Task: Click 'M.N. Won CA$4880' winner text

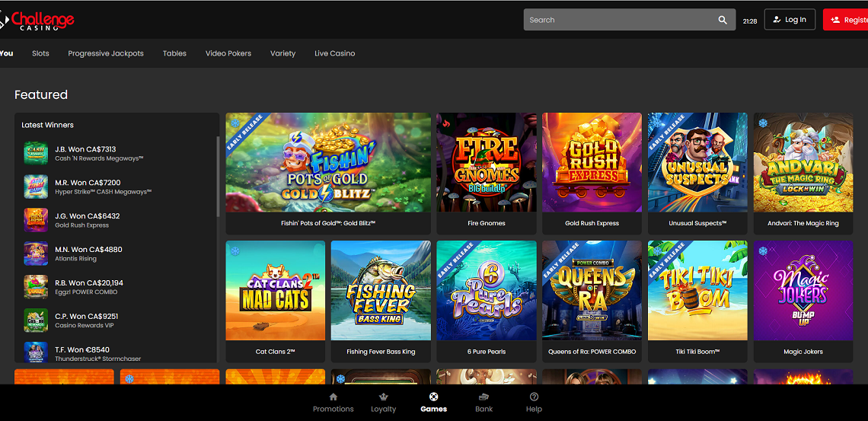Action: (88, 250)
